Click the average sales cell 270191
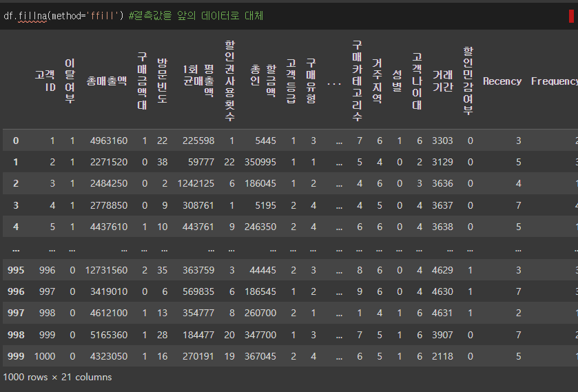The height and width of the screenshot is (392, 578). click(x=198, y=357)
